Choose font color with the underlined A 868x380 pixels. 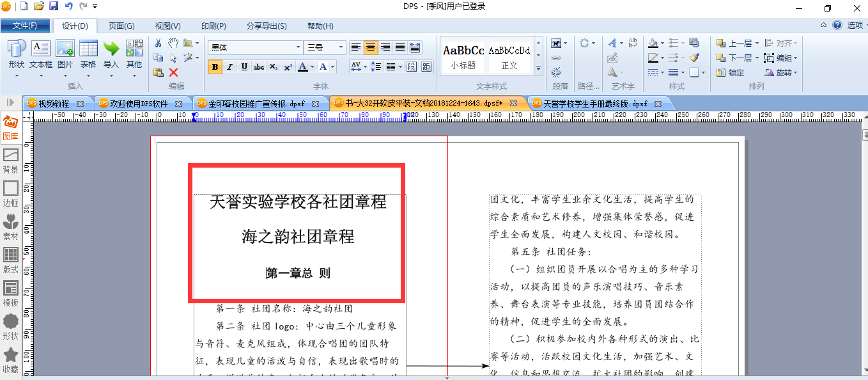(303, 67)
